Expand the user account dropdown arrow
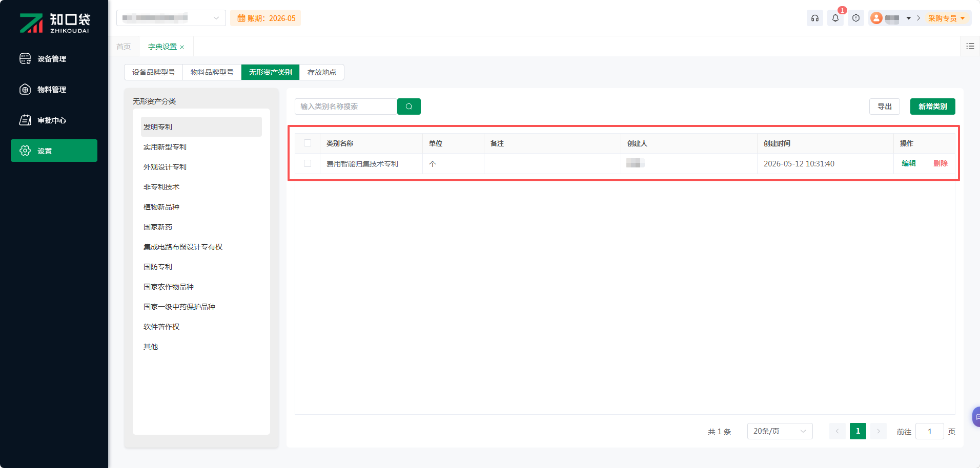 [909, 18]
